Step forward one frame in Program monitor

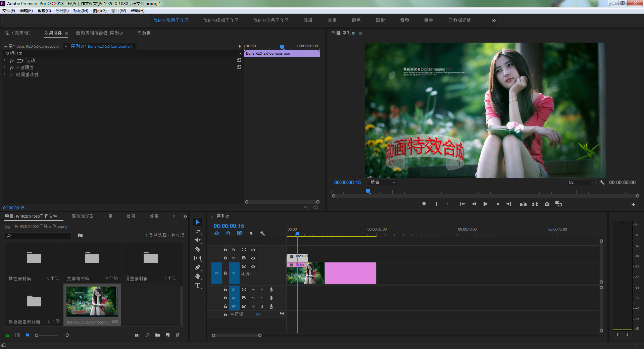(497, 204)
